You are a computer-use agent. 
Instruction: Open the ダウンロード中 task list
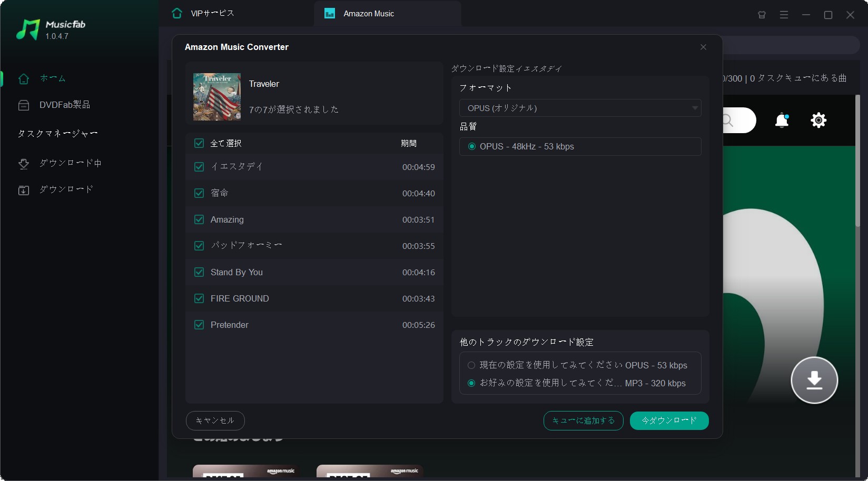tap(70, 163)
